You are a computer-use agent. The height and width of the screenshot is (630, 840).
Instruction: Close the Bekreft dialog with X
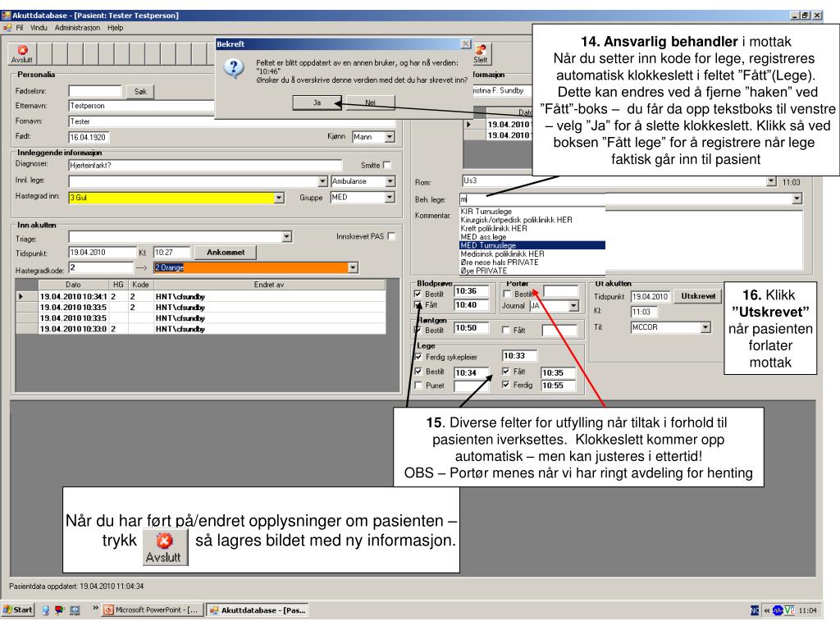pos(466,43)
